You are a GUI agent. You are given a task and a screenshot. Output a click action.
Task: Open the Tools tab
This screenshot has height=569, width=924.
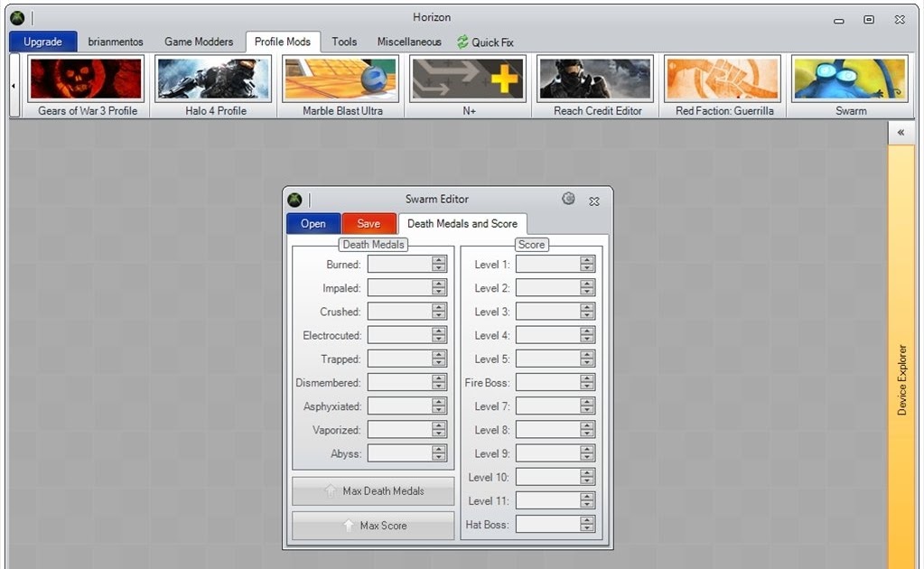click(x=344, y=42)
